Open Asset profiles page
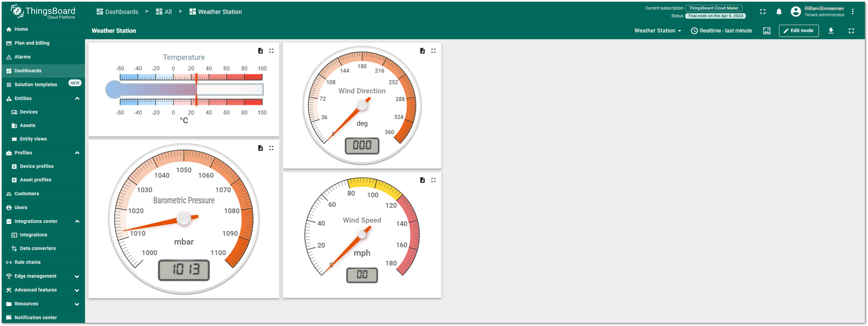The height and width of the screenshot is (326, 868). coord(43,180)
